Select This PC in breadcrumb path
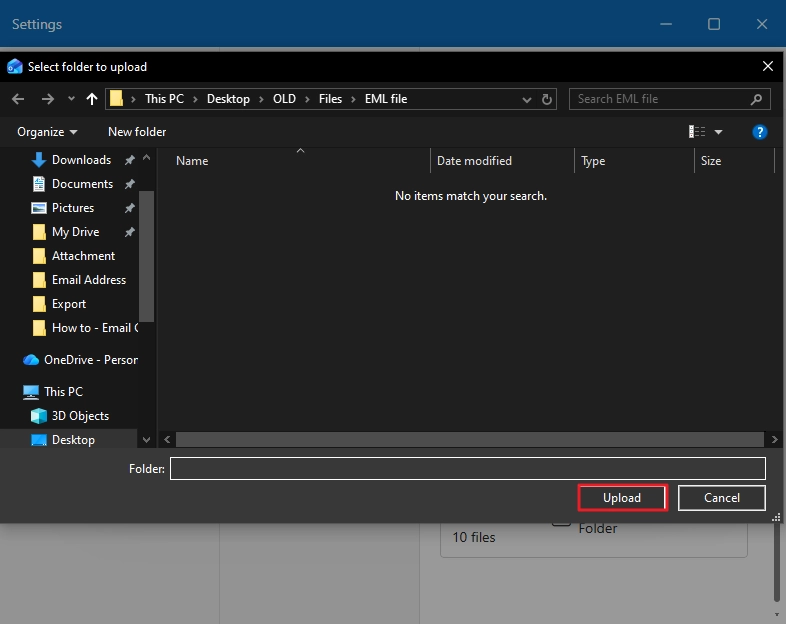 click(x=164, y=99)
